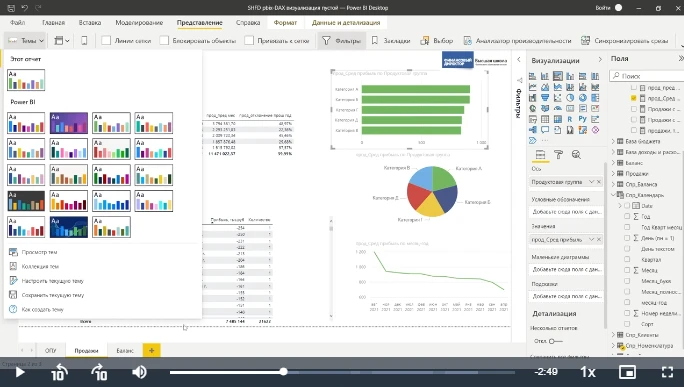Pick the pie chart visual icon
Screen dimensions: 684x387
tap(570, 98)
